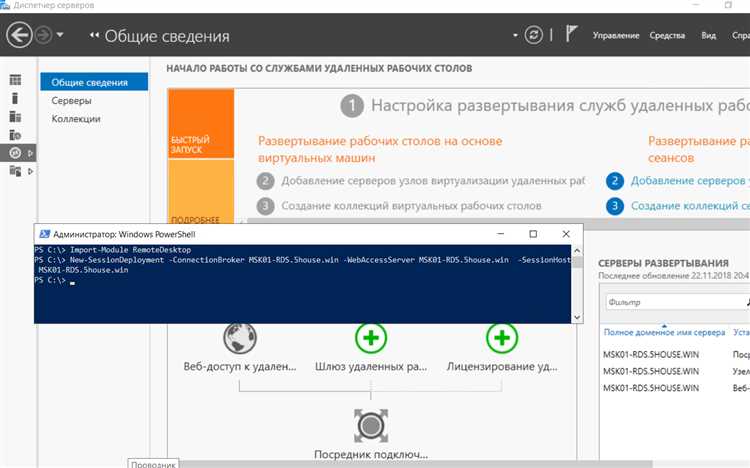Select the ПОДРОБНЕЕ tile
Screen dimensions: 750x468
pyautogui.click(x=201, y=191)
